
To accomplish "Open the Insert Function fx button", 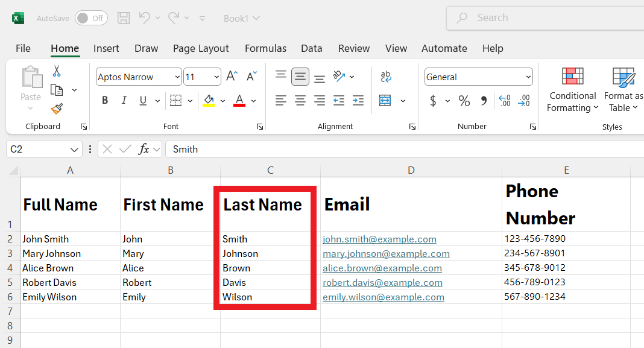I will click(144, 149).
